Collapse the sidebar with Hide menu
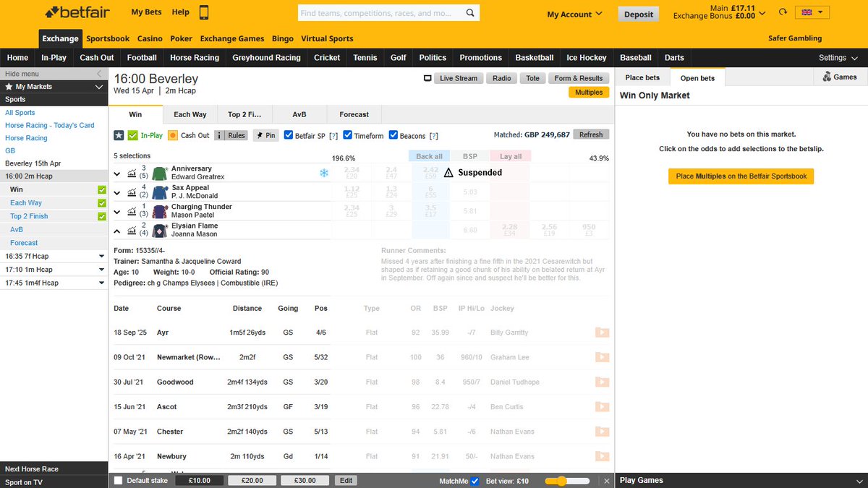 coord(54,74)
